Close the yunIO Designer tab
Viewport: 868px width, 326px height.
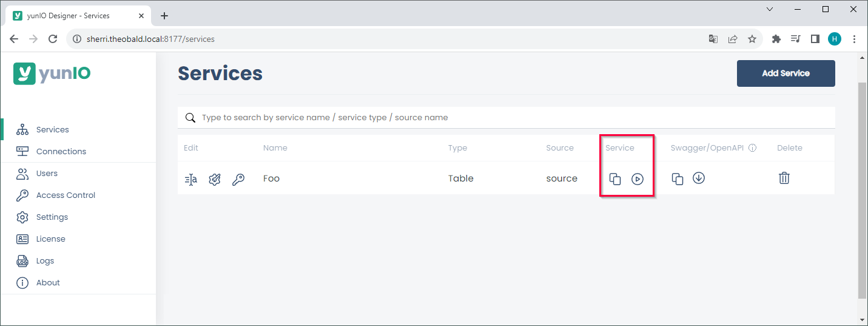click(x=141, y=16)
